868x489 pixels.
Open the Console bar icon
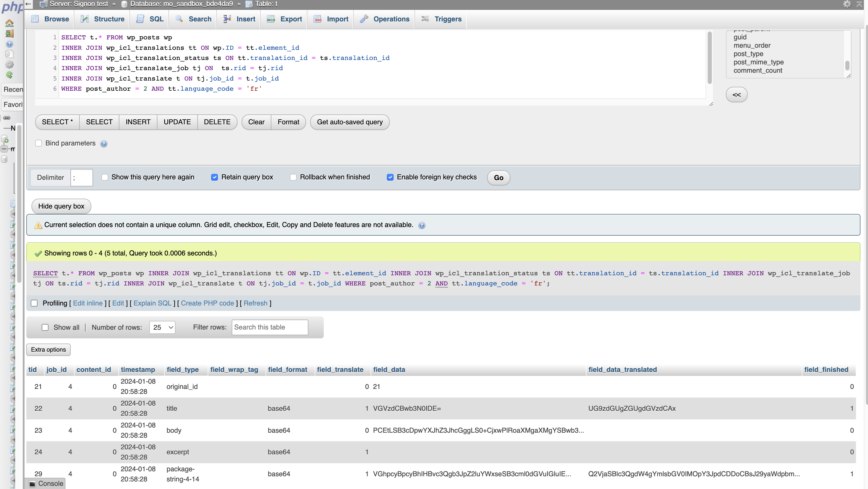tap(32, 484)
